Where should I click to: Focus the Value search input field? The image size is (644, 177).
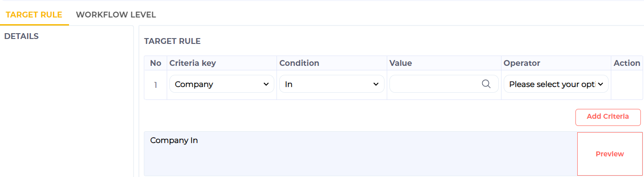444,84
